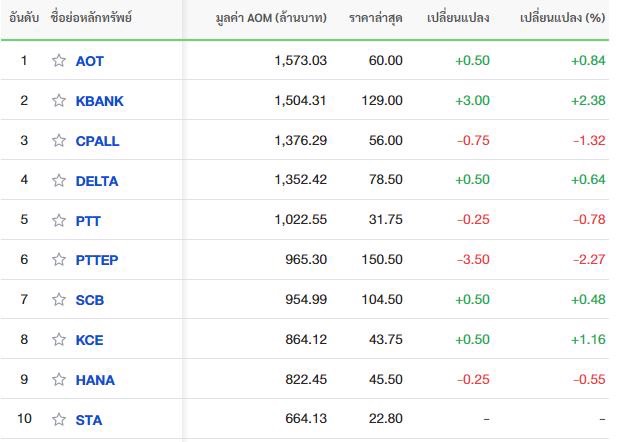Viewport: 628px width, 442px height.
Task: Toggle favorite star for PTTEP
Action: [59, 259]
